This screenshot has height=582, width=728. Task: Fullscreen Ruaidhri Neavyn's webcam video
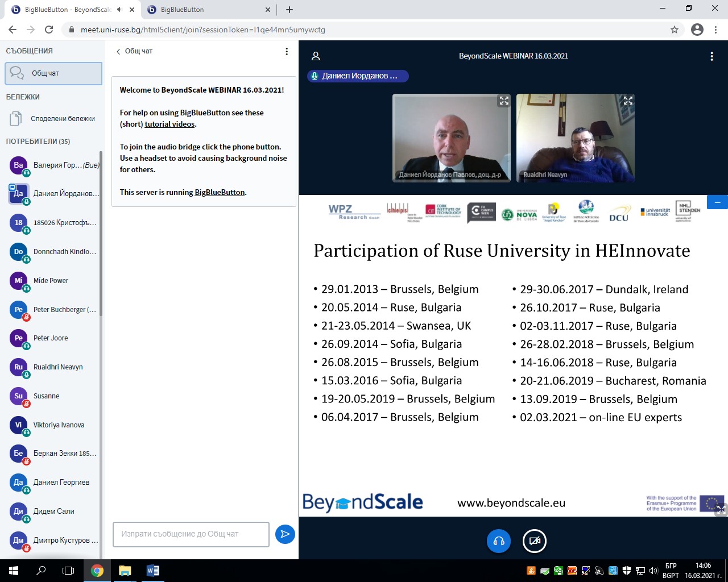coord(628,101)
